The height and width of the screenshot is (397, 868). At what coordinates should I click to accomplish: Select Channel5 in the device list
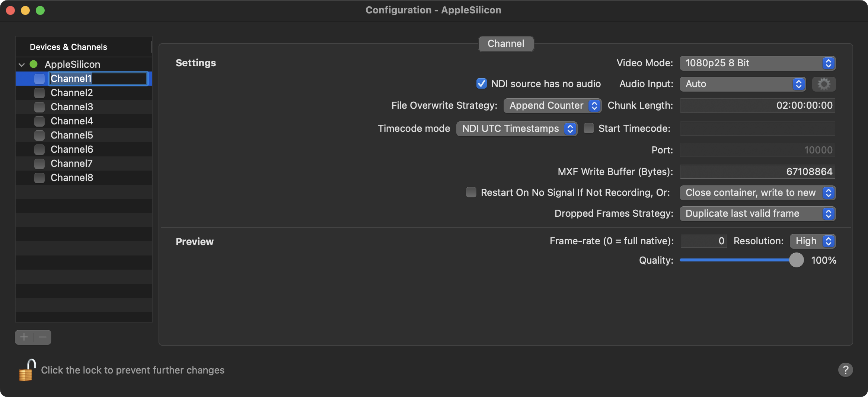pyautogui.click(x=84, y=135)
